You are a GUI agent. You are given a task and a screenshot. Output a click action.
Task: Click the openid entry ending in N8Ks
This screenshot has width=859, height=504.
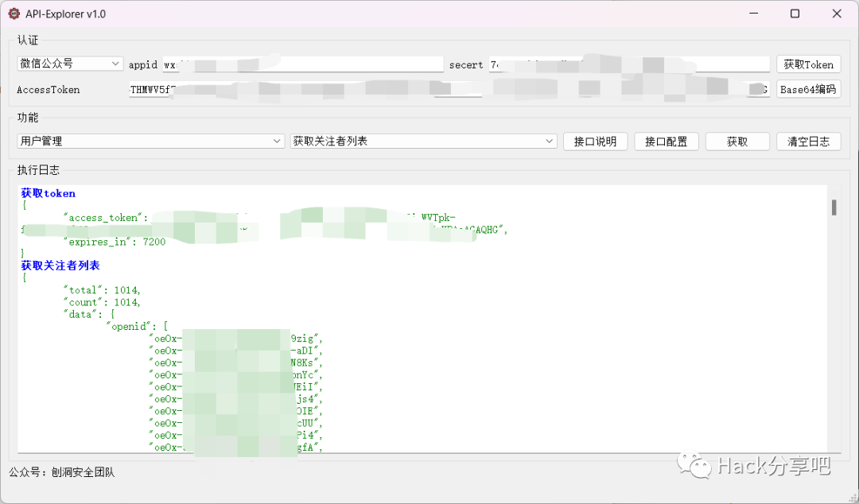coord(236,362)
